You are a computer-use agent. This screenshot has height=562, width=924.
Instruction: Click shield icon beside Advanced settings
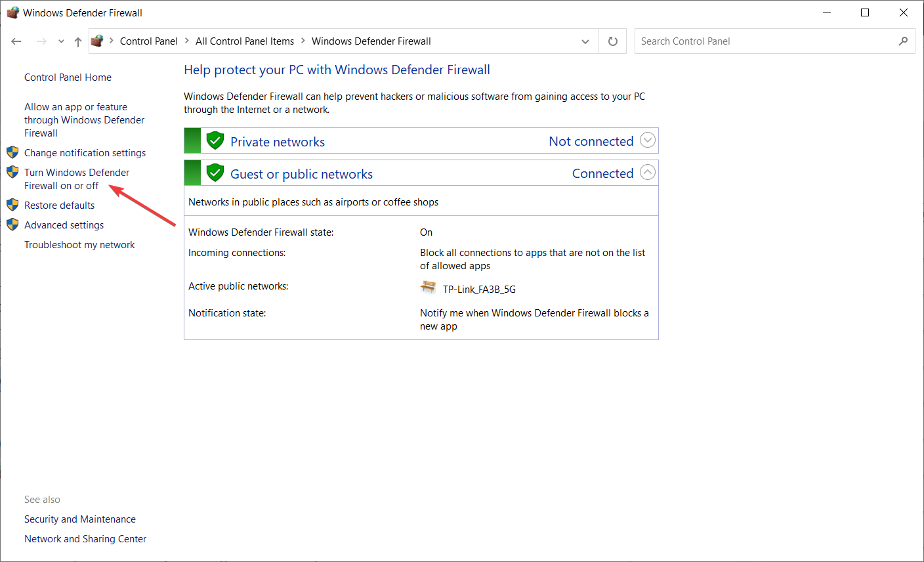click(x=12, y=225)
